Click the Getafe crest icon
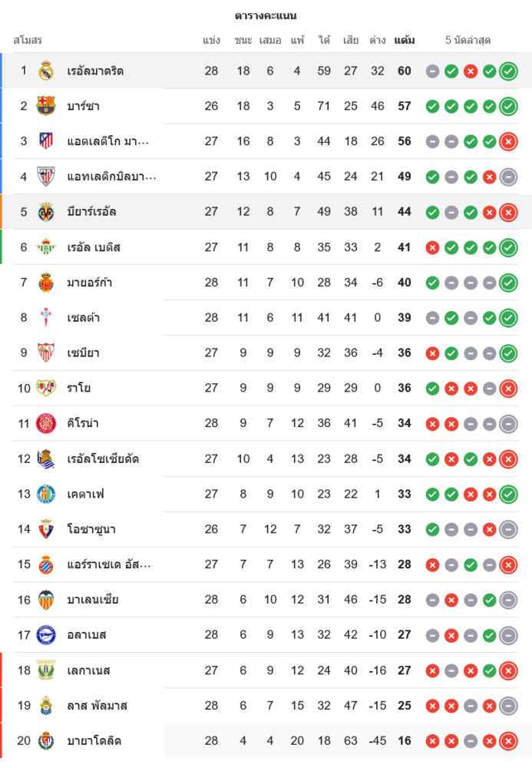Image resolution: width=532 pixels, height=768 pixels. coord(46,494)
